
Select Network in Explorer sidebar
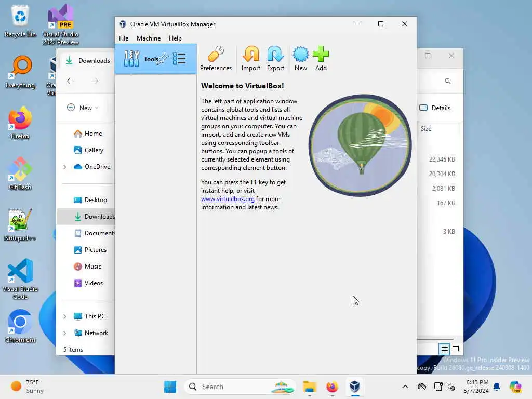click(x=91, y=333)
